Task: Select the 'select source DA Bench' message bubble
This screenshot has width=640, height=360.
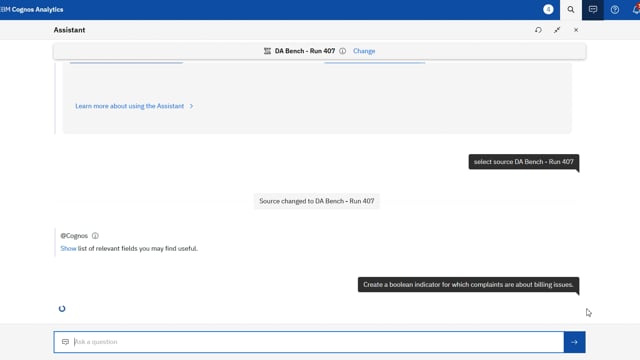Action: (524, 162)
